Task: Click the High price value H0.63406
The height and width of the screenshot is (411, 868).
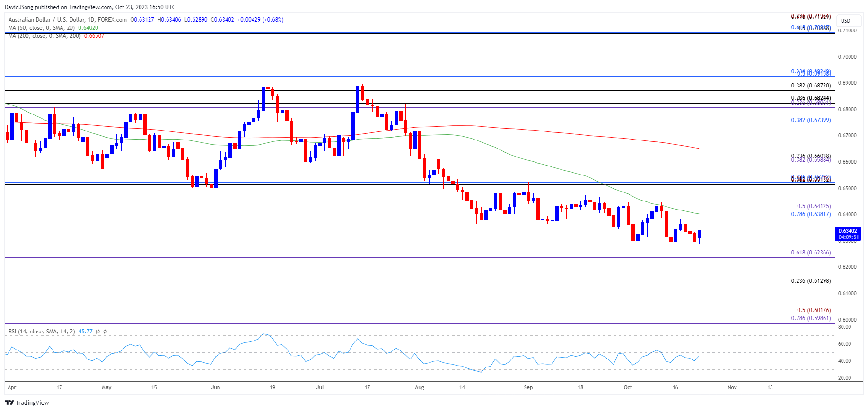Action: (x=169, y=20)
